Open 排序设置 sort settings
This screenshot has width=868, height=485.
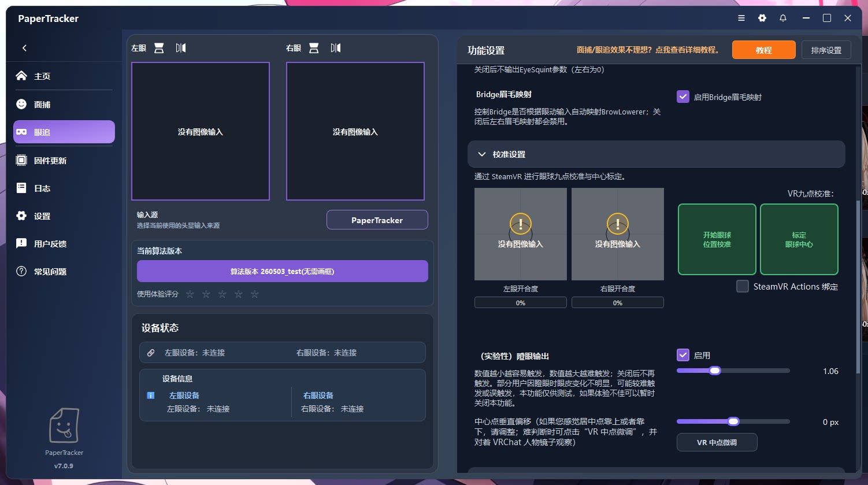pos(826,50)
